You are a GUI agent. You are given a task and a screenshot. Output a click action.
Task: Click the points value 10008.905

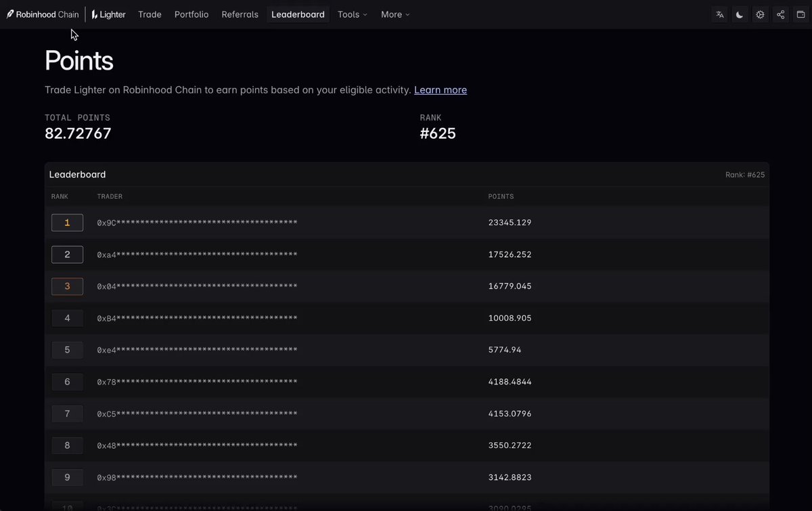click(510, 318)
